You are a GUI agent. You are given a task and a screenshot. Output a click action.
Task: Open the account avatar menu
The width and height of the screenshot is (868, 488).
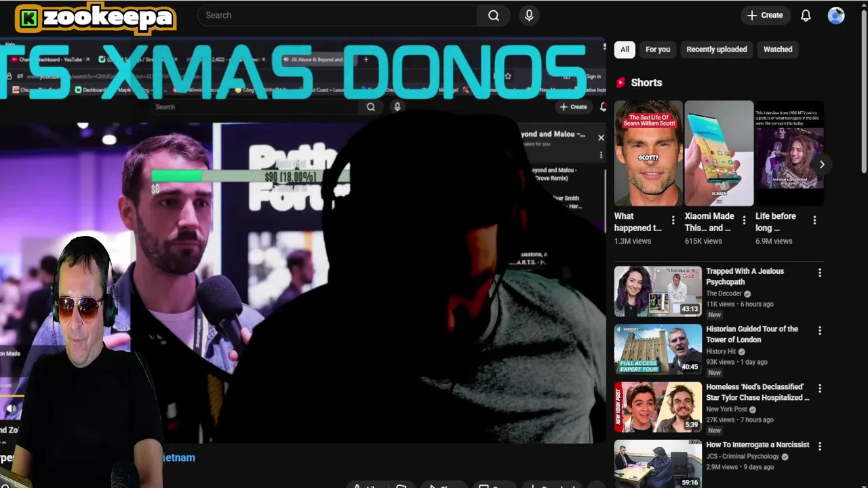click(836, 16)
